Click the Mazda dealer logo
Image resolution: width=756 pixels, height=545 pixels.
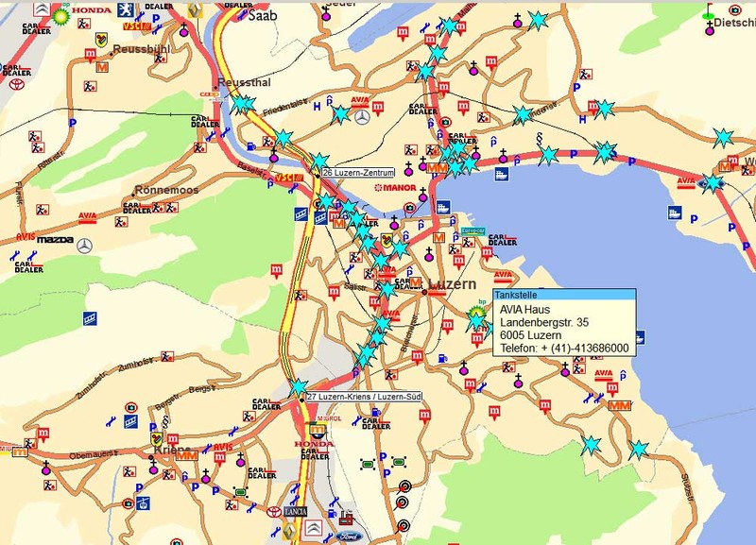pos(55,242)
